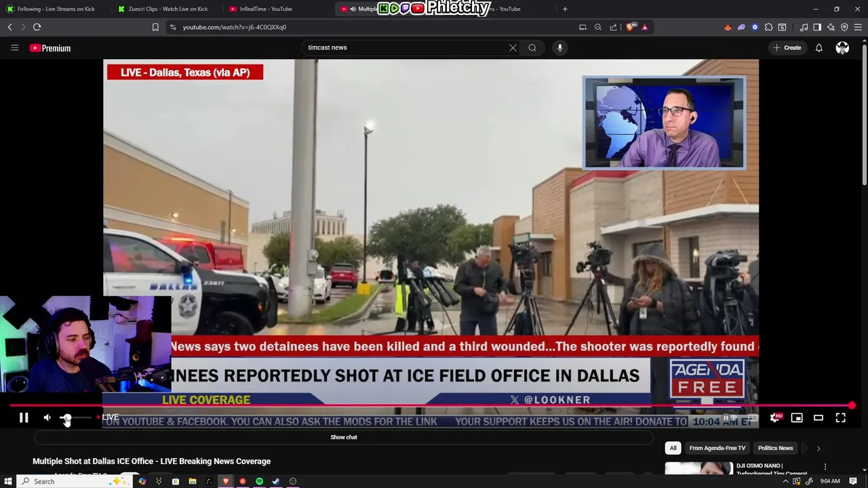868x488 pixels.
Task: Switch to the Zuesirl Clips tab
Action: (167, 9)
